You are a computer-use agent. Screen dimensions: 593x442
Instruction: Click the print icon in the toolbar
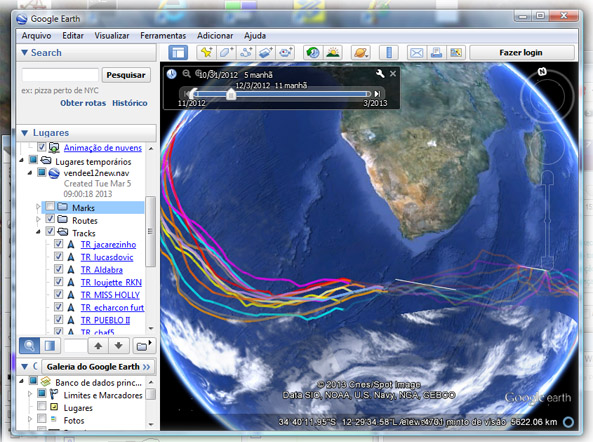436,53
